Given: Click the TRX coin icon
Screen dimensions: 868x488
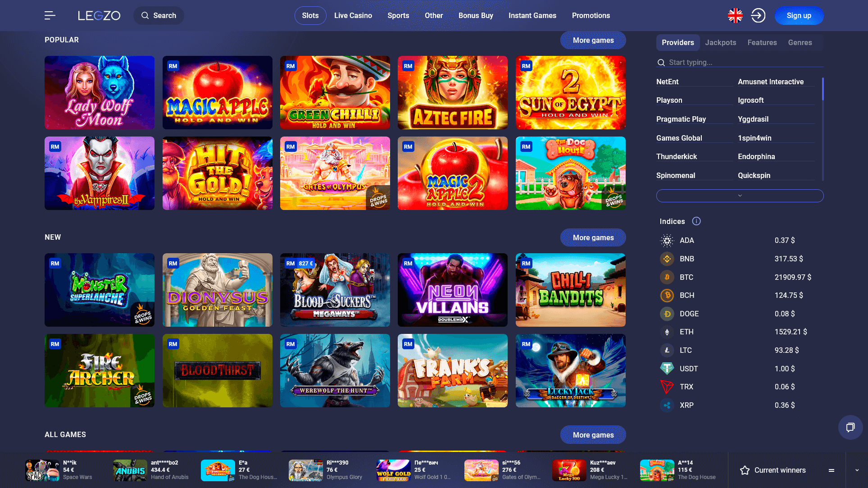Looking at the screenshot, I should pos(667,387).
